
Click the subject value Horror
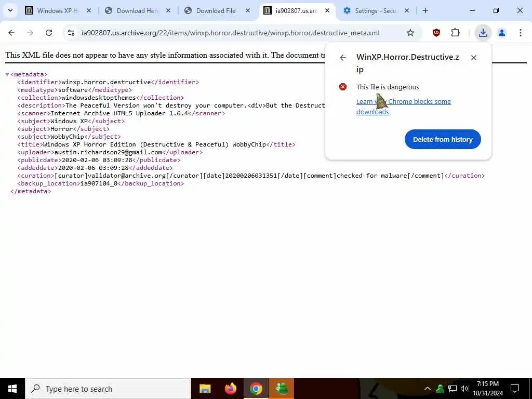[61, 129]
